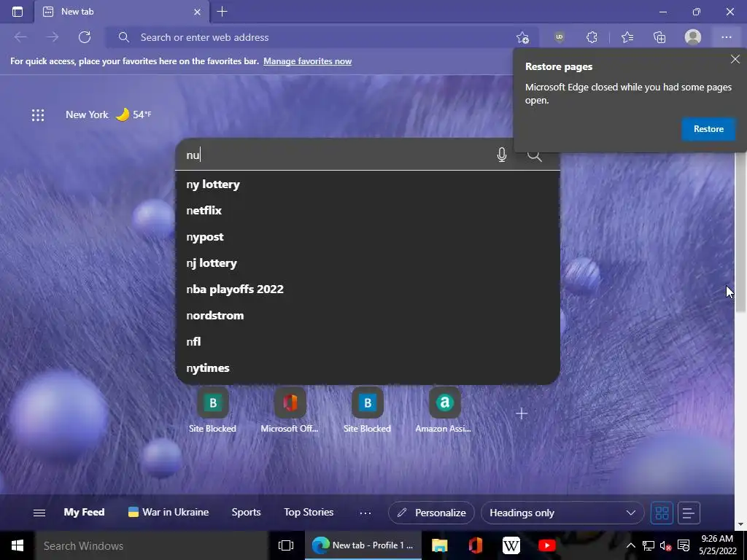Open Collections icon
747x560 pixels.
659,37
